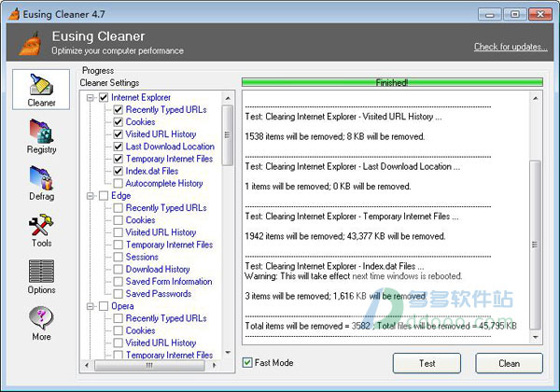Collapse the Internet Explorer tree node
The image size is (560, 392).
91,97
